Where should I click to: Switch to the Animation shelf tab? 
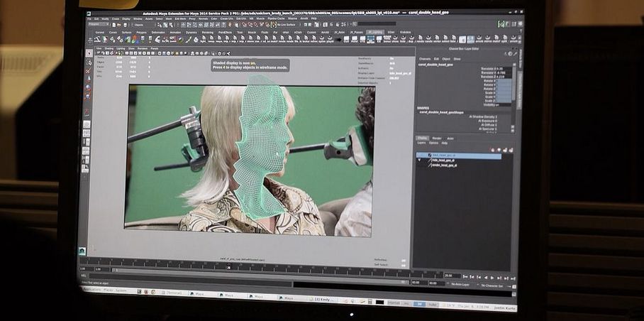175,32
